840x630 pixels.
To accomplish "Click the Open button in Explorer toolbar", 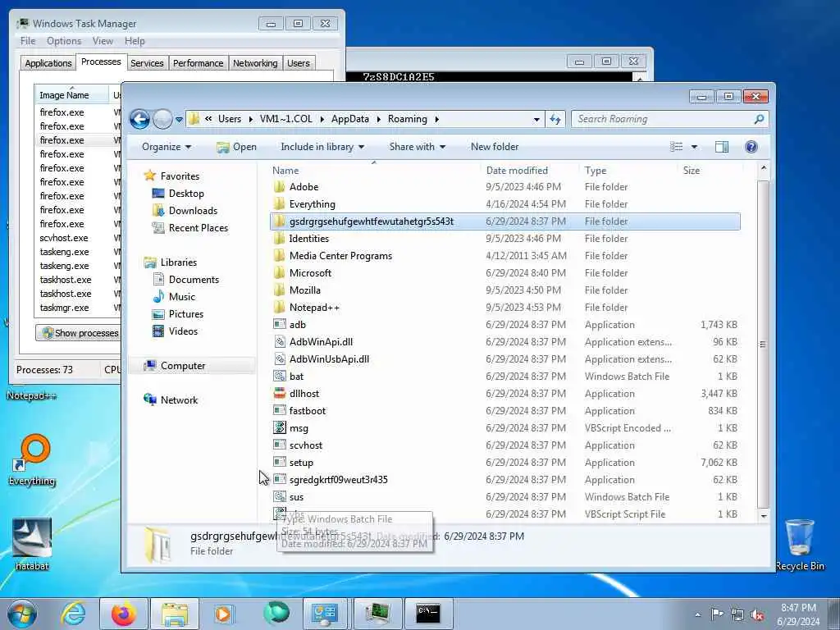I will point(237,147).
